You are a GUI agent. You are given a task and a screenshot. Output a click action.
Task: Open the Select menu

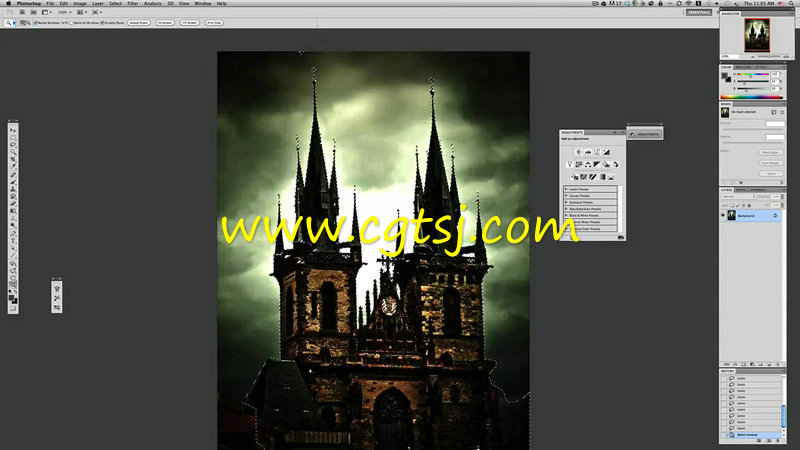click(x=115, y=3)
